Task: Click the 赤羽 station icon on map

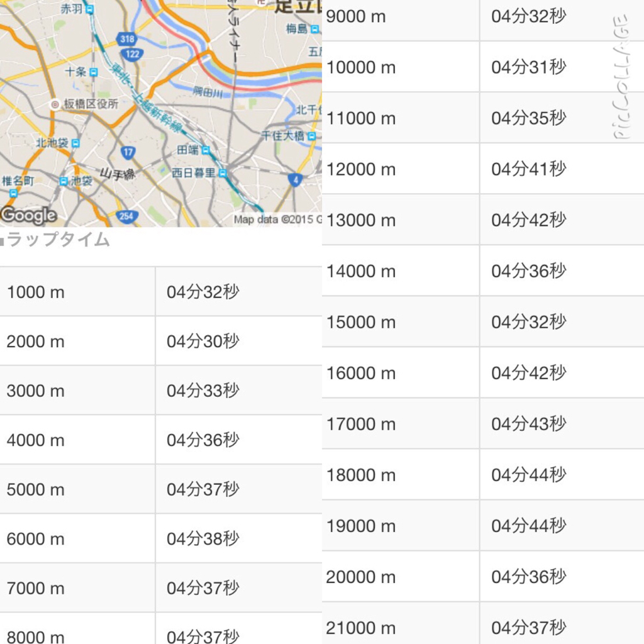Action: pyautogui.click(x=90, y=9)
